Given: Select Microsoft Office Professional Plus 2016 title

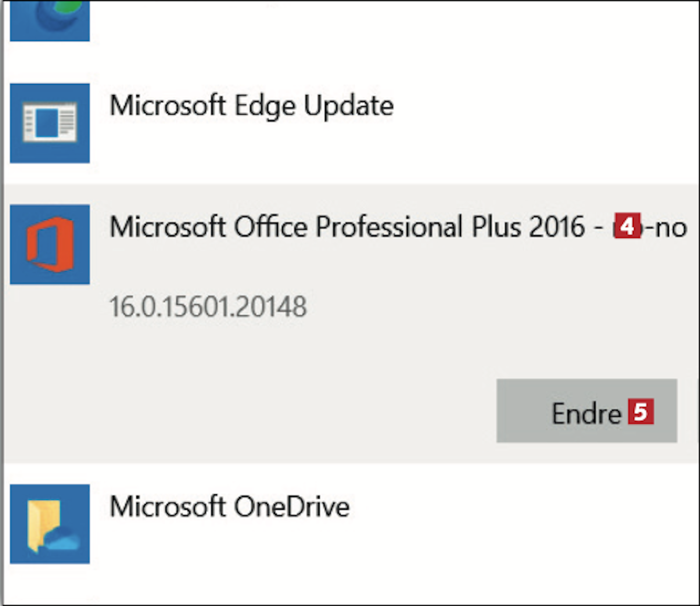Looking at the screenshot, I should click(398, 227).
